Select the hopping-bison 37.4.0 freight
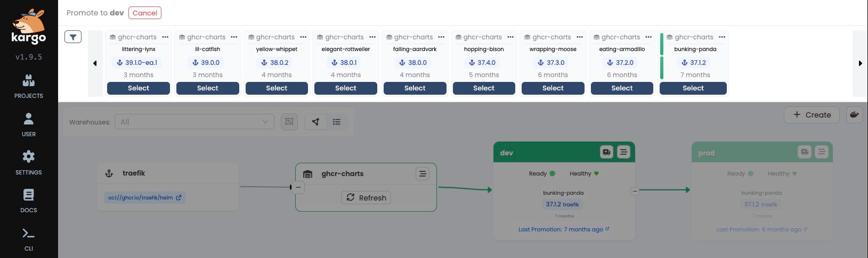 click(484, 88)
